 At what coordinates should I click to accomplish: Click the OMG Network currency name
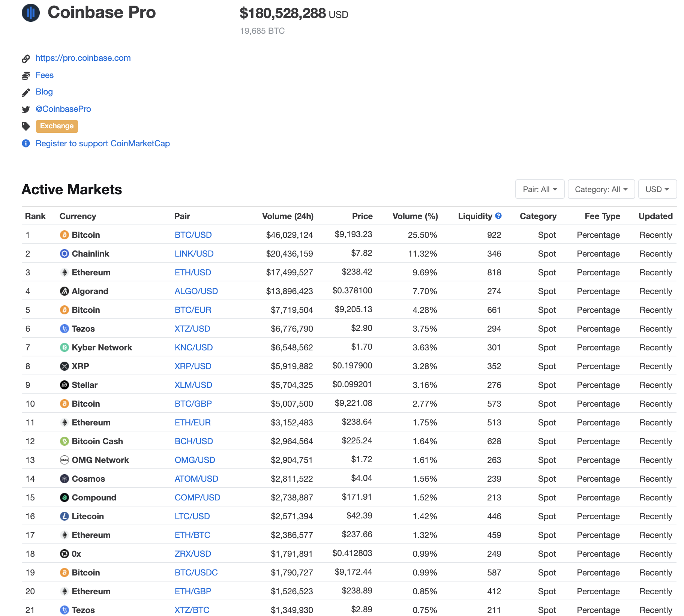(100, 460)
